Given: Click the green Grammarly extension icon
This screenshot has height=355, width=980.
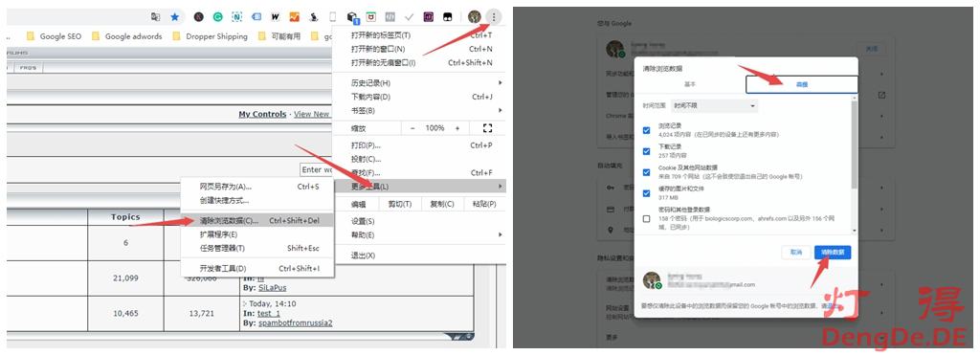Looking at the screenshot, I should 217,17.
